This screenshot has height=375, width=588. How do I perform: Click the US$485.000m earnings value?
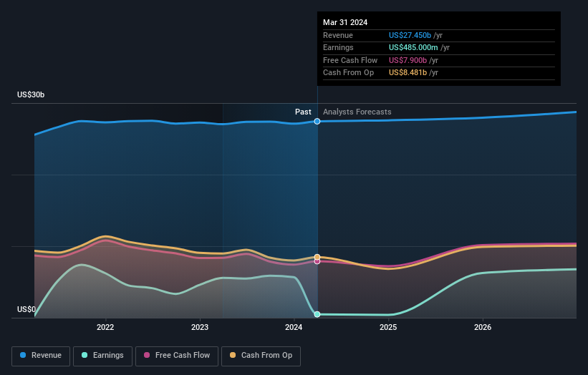[x=413, y=47]
